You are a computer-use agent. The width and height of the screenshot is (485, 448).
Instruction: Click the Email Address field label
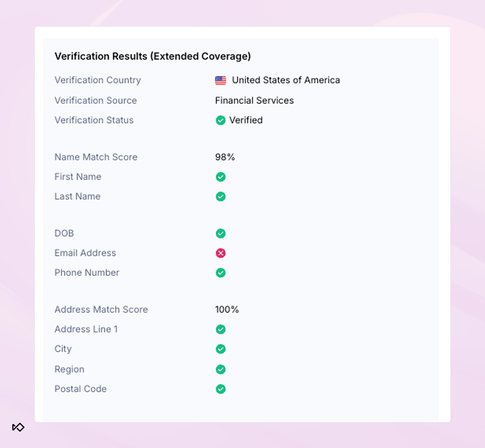[85, 253]
